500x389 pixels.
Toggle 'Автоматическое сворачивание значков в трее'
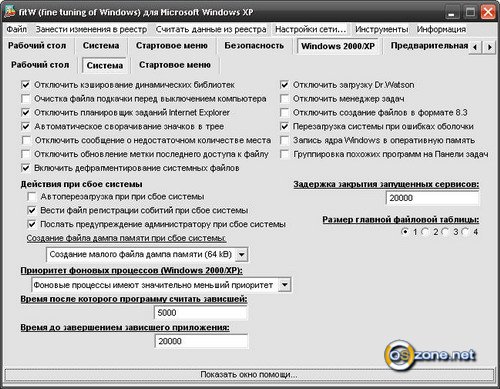[x=26, y=126]
